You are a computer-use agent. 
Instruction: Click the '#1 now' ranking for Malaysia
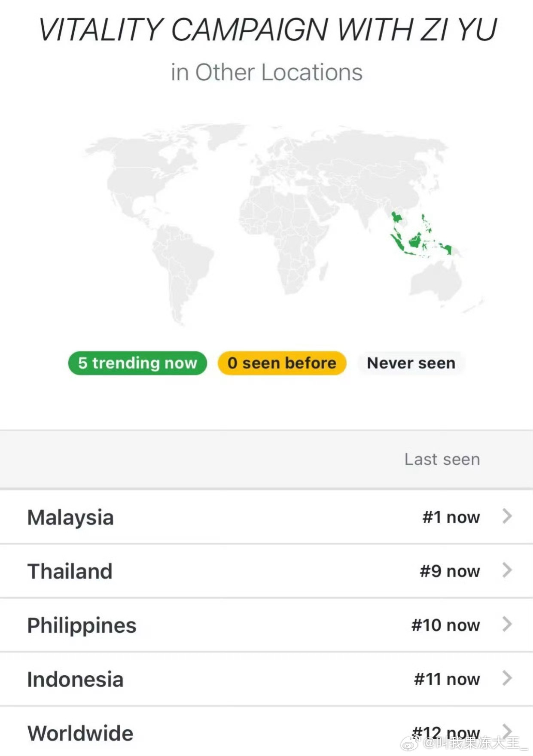(451, 517)
